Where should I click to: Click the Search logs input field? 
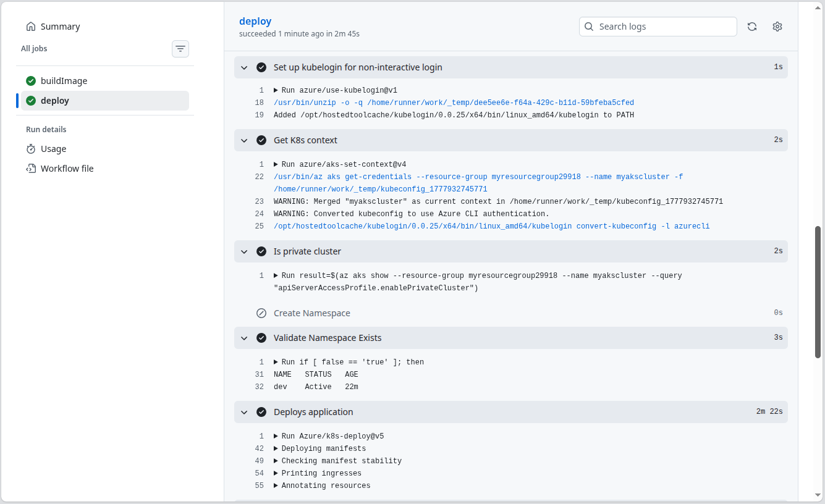click(658, 27)
